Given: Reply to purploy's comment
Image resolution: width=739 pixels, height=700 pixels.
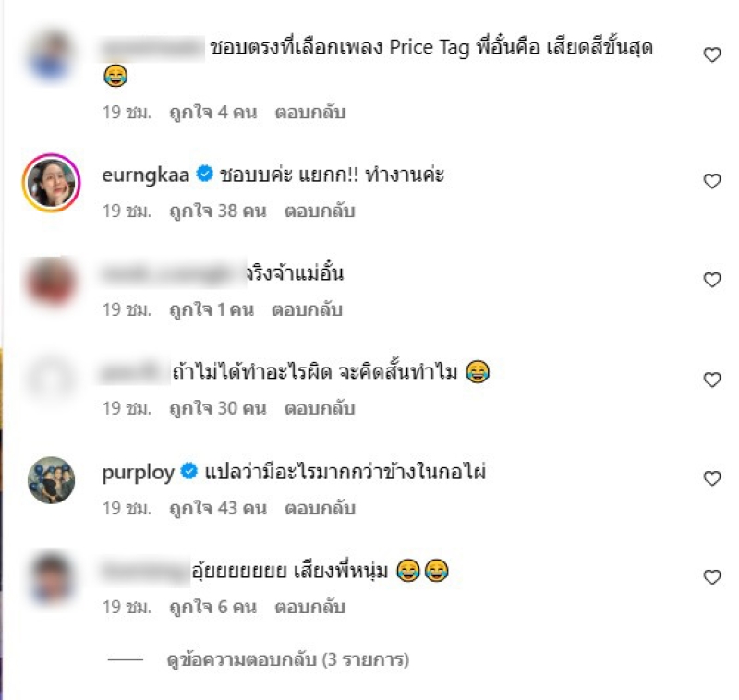Looking at the screenshot, I should [320, 508].
